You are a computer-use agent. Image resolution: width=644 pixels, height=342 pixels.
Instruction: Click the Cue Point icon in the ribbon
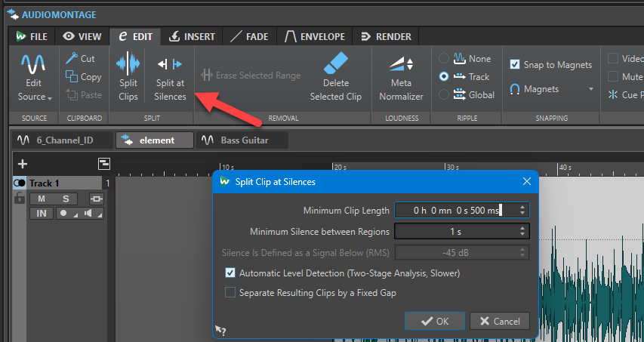tap(613, 95)
